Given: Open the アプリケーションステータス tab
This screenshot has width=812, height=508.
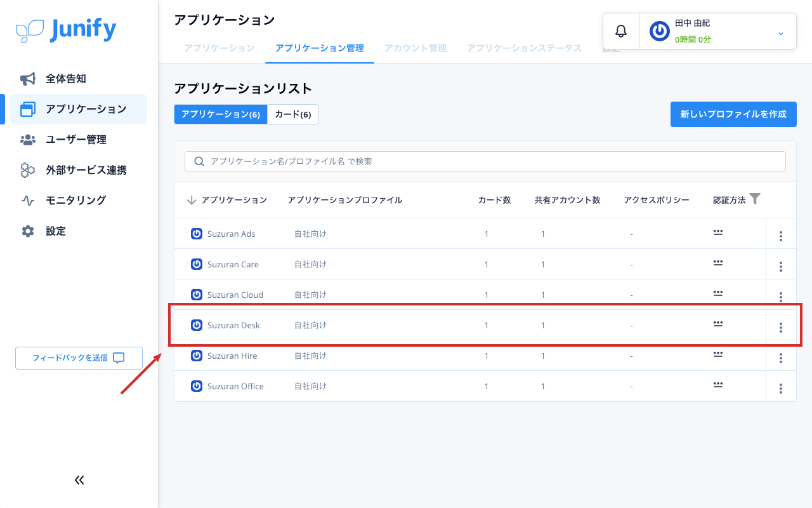Looking at the screenshot, I should (524, 48).
